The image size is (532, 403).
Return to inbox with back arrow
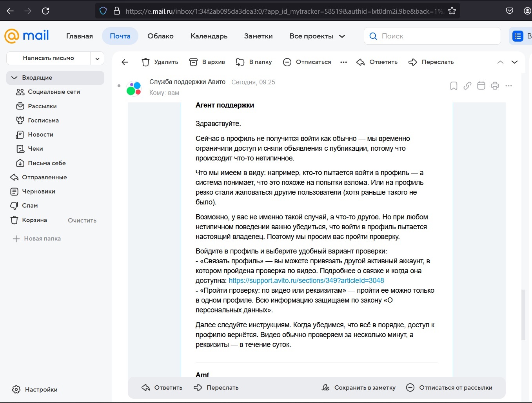click(x=125, y=62)
